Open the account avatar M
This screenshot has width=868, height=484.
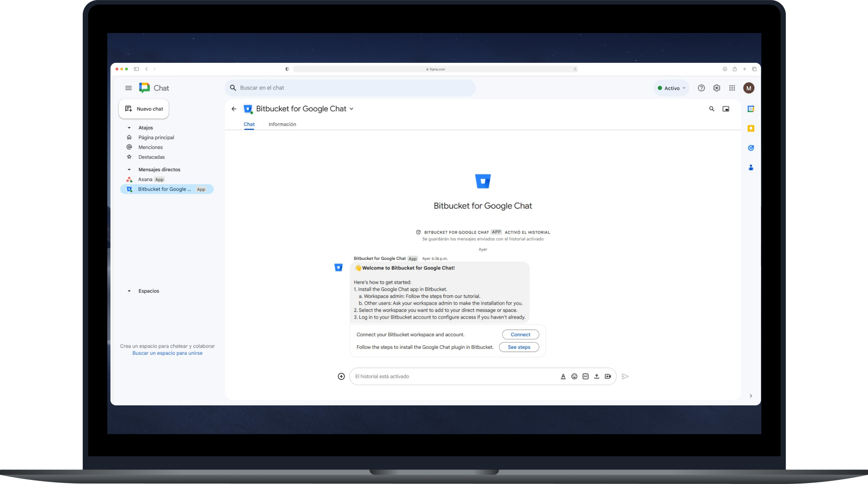749,88
